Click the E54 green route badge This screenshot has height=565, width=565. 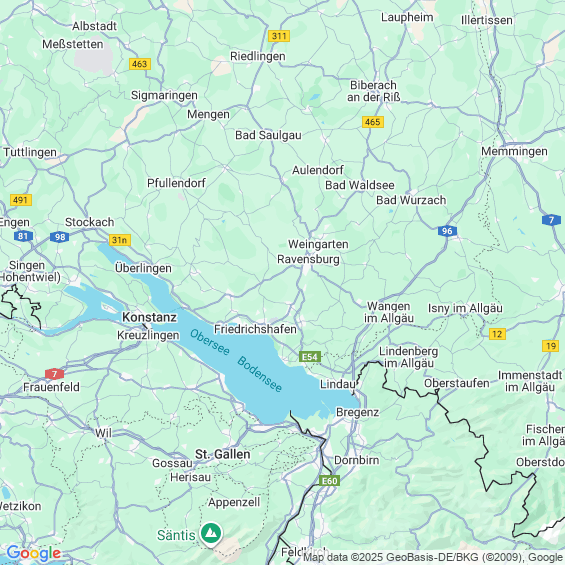point(310,357)
